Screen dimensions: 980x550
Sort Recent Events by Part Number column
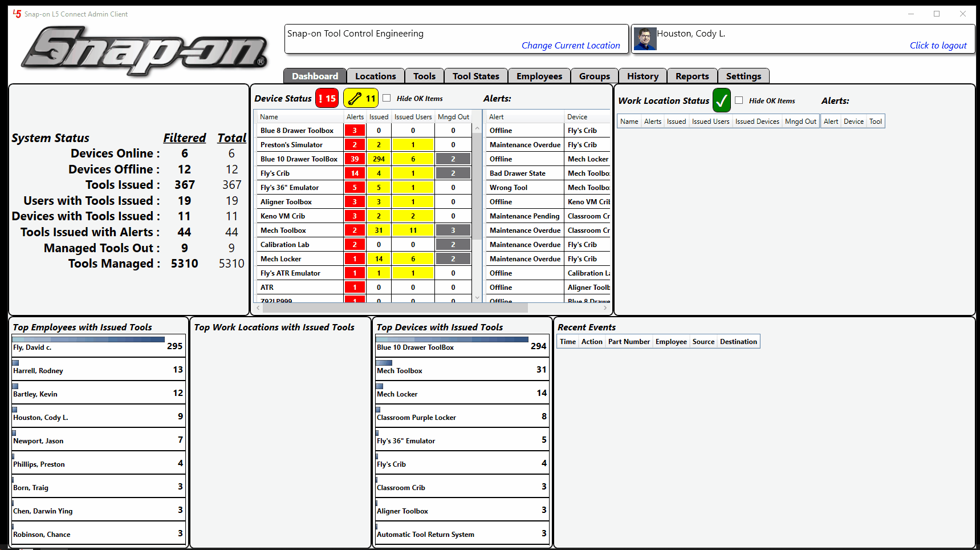[629, 342]
